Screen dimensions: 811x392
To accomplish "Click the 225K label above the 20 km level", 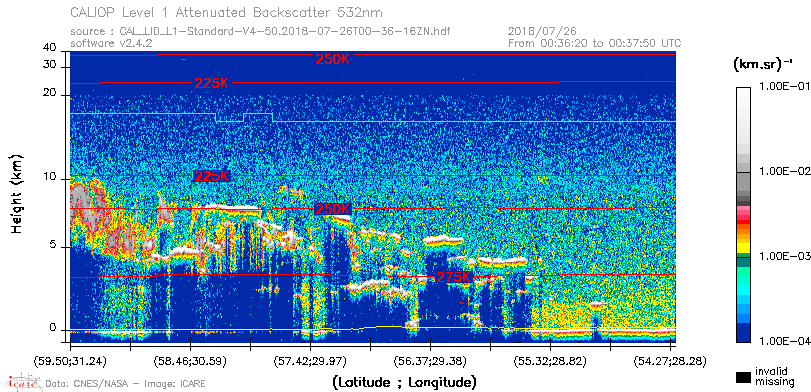I will [x=212, y=83].
